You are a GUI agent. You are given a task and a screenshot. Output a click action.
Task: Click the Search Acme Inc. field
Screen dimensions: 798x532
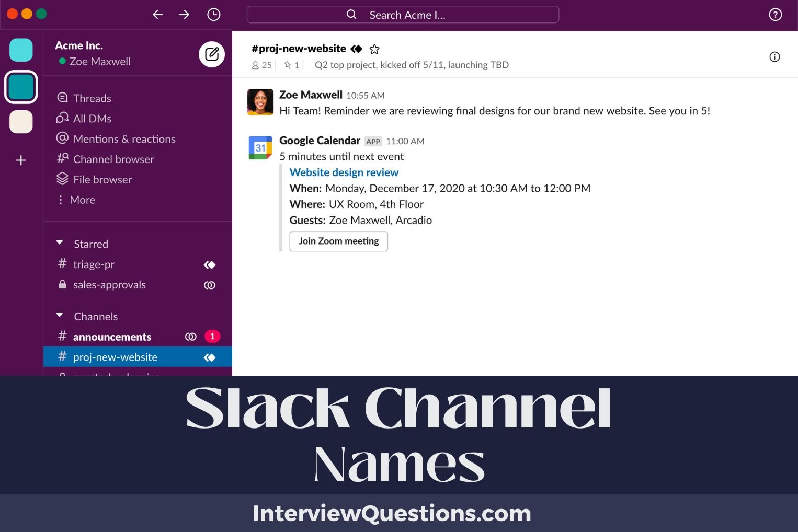coord(403,15)
